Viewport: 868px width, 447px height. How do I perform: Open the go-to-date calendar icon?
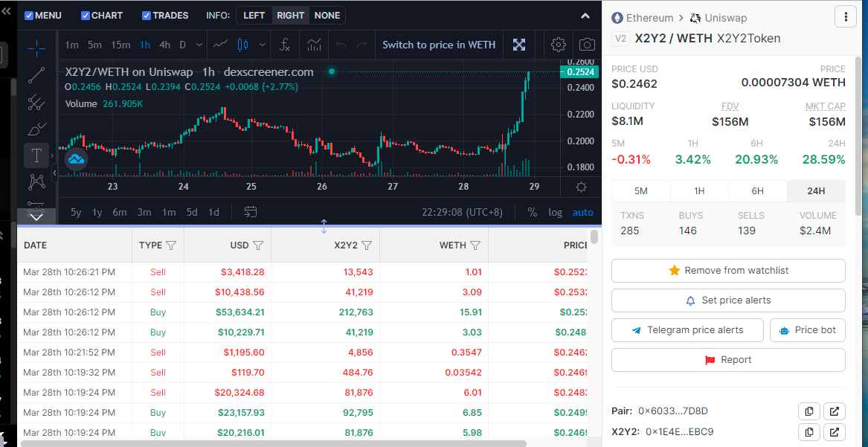point(251,212)
